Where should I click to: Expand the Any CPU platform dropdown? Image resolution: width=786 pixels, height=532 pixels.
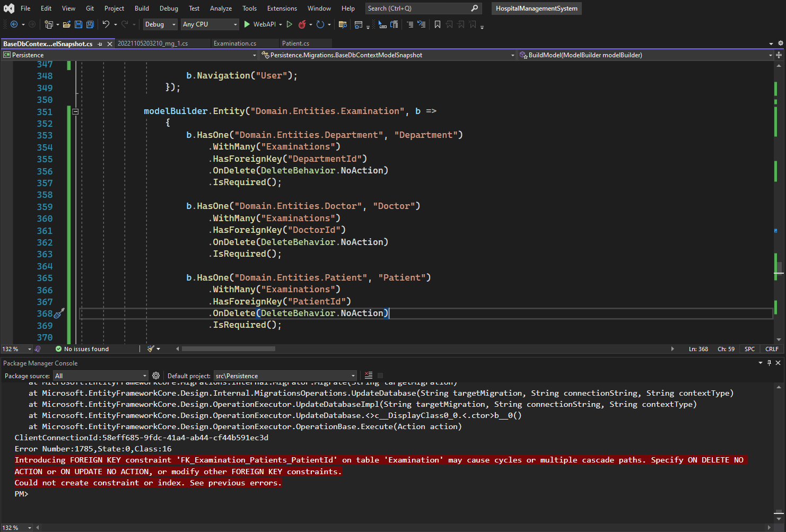pos(210,24)
